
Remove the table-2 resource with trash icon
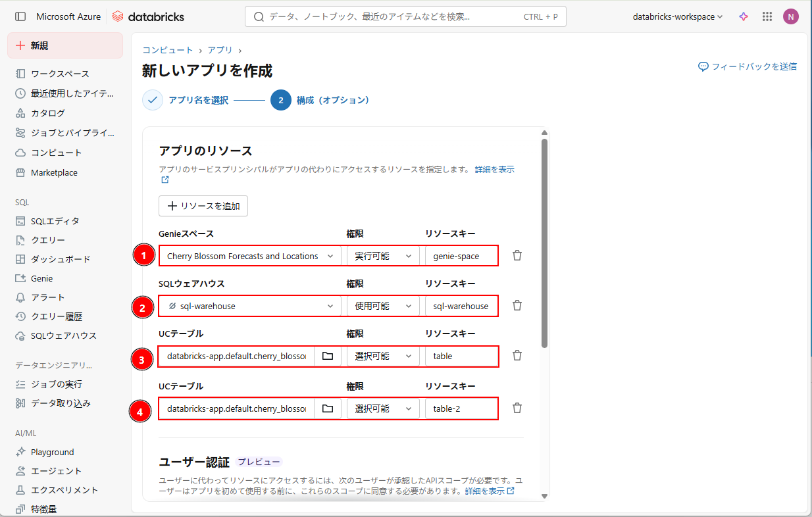point(517,408)
